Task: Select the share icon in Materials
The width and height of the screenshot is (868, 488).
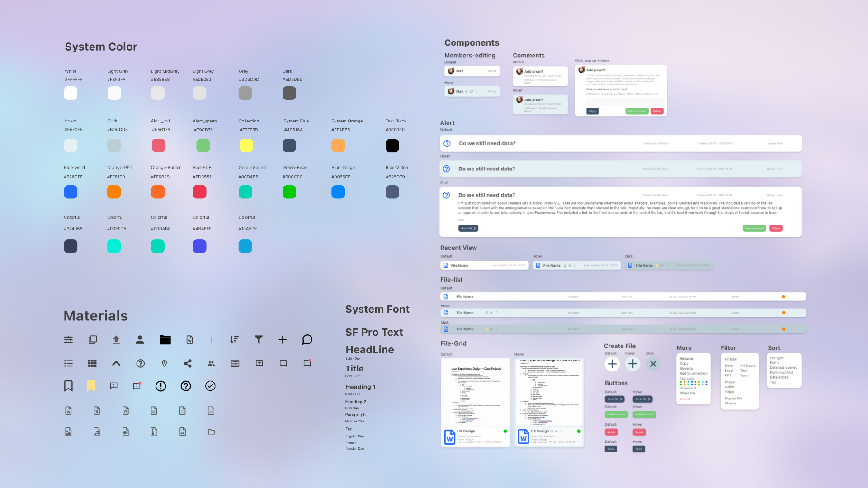Action: pos(187,363)
